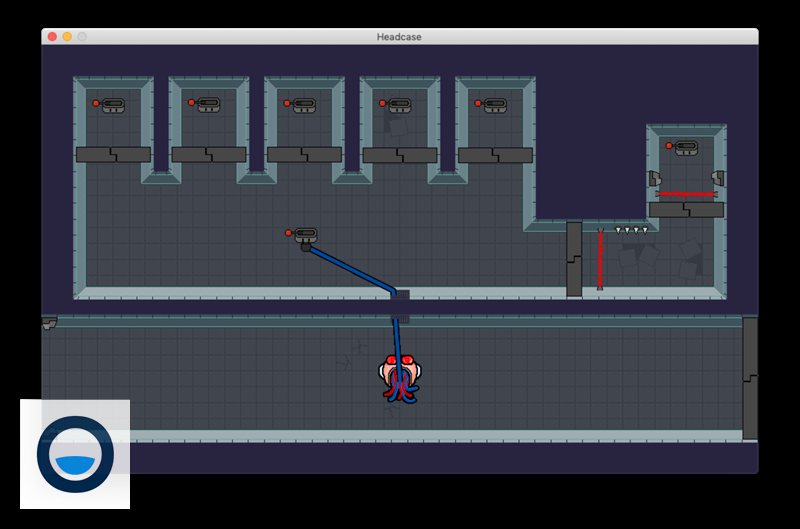This screenshot has width=800, height=529.
Task: Click the red-eyed squid-head player character
Action: point(400,378)
